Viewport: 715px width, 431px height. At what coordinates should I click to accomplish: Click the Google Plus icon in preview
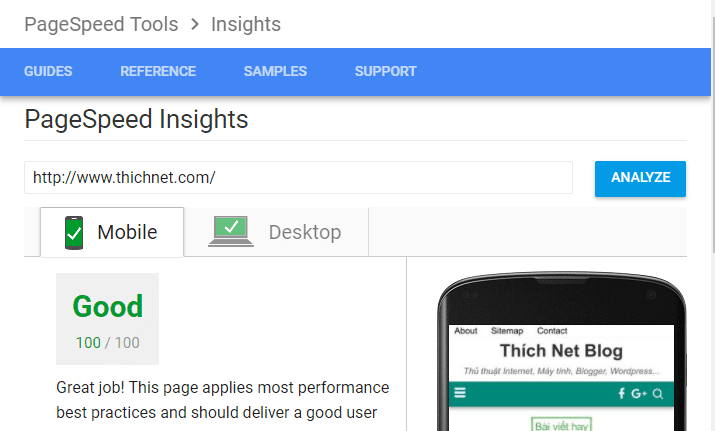[x=639, y=394]
